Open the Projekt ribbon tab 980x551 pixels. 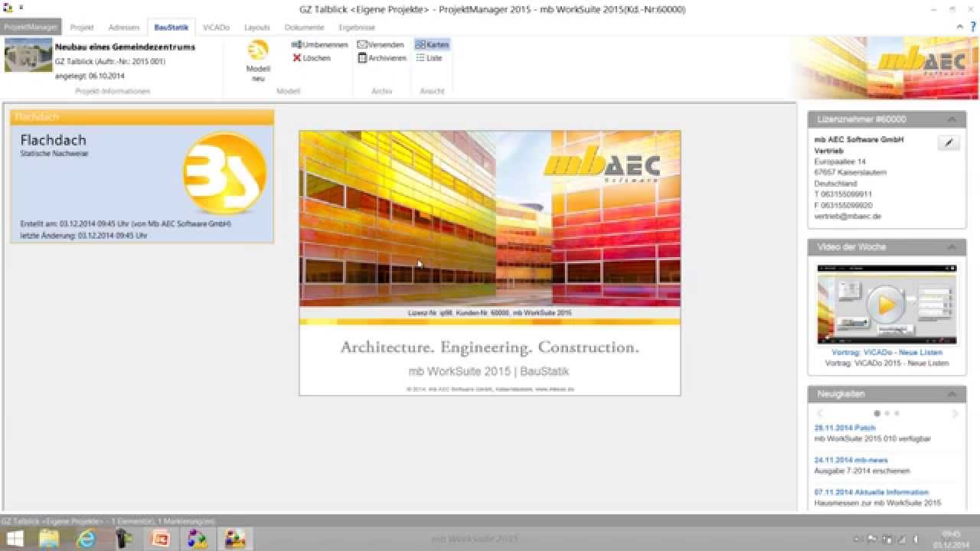[82, 27]
